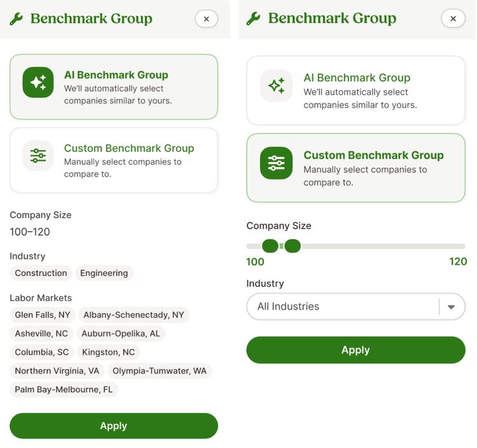Close the left Benchmark Group panel
The image size is (477, 448).
click(x=206, y=19)
